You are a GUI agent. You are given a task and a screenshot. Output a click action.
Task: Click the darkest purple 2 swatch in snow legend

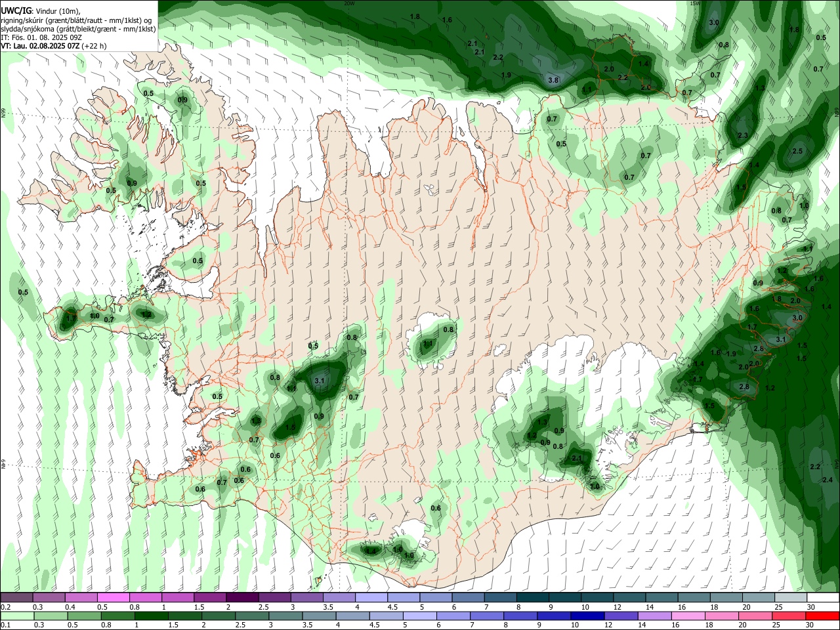[x=242, y=597]
